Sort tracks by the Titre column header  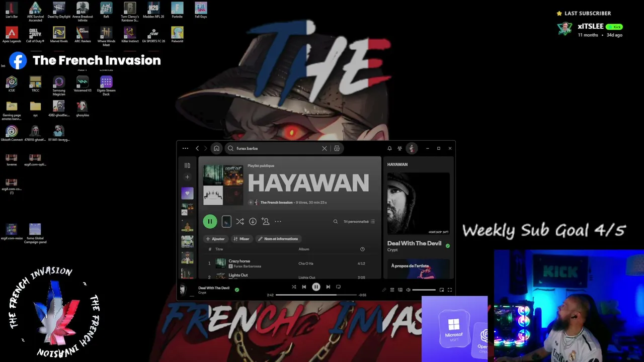coord(219,249)
